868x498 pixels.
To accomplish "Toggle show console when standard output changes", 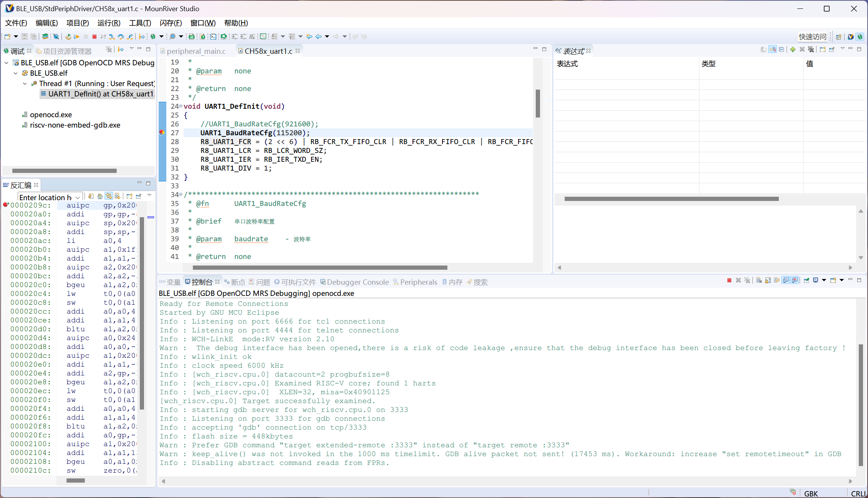I will (786, 280).
